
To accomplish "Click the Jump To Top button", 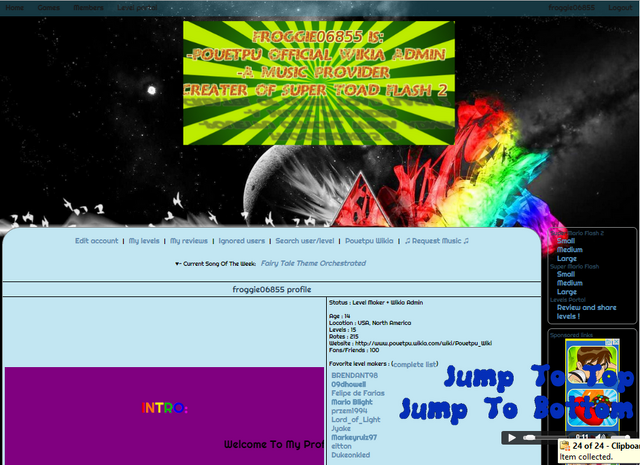I will coord(538,377).
